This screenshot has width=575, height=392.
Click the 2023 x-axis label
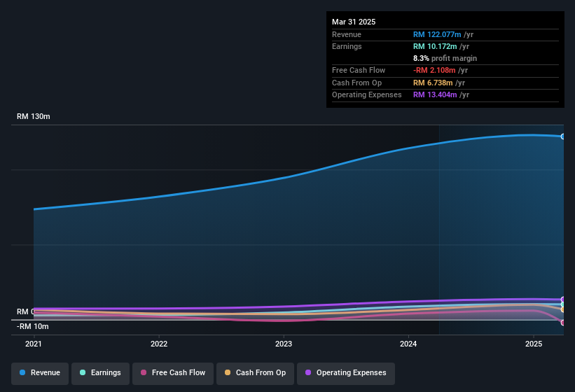pos(284,344)
